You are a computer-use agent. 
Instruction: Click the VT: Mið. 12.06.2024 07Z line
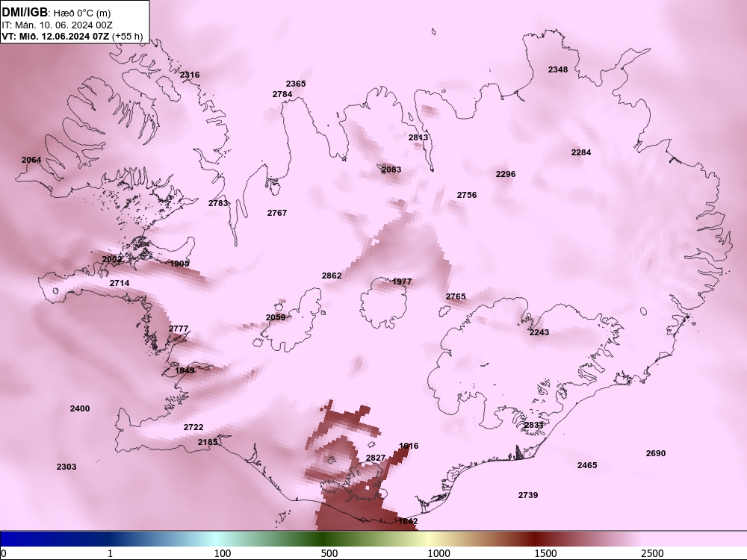coord(72,36)
